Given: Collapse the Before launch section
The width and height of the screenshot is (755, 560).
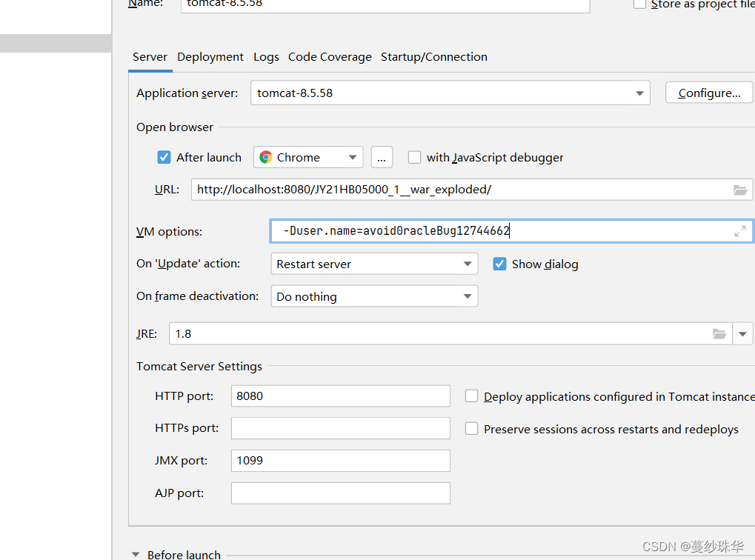Looking at the screenshot, I should pyautogui.click(x=135, y=553).
